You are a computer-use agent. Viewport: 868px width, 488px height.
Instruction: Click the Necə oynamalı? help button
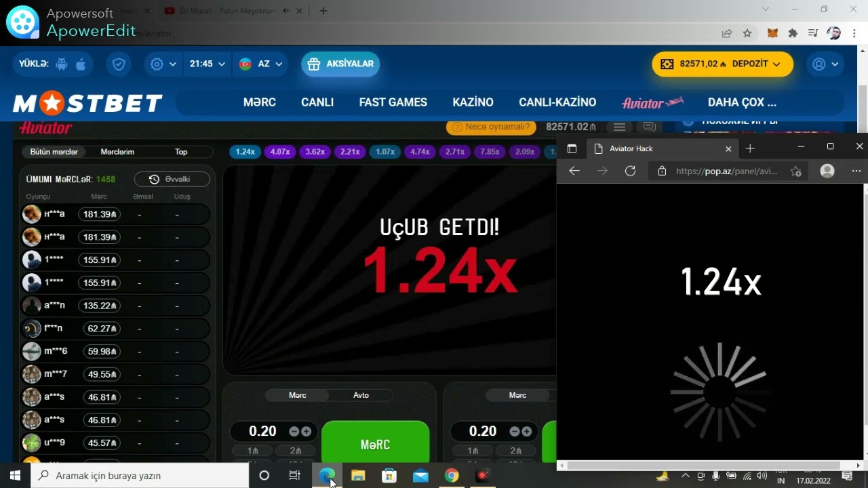pos(492,127)
